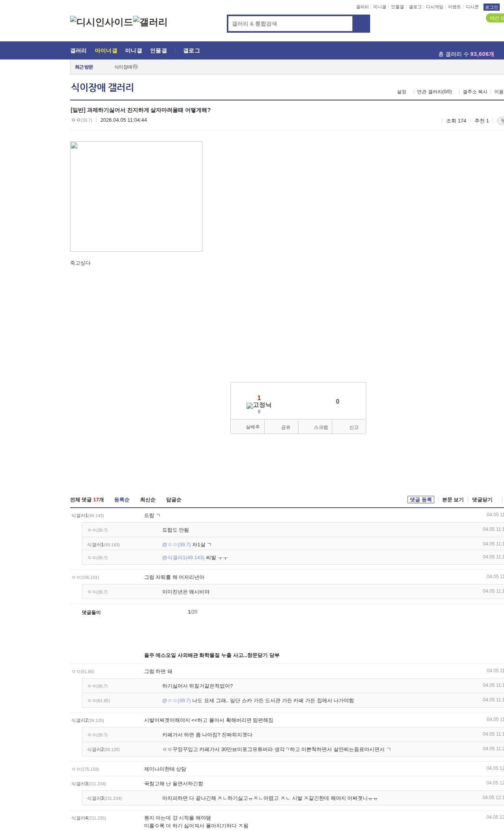Screen dimensions: 504x831
Task: Click the 로그인 button
Action: pyautogui.click(x=491, y=7)
